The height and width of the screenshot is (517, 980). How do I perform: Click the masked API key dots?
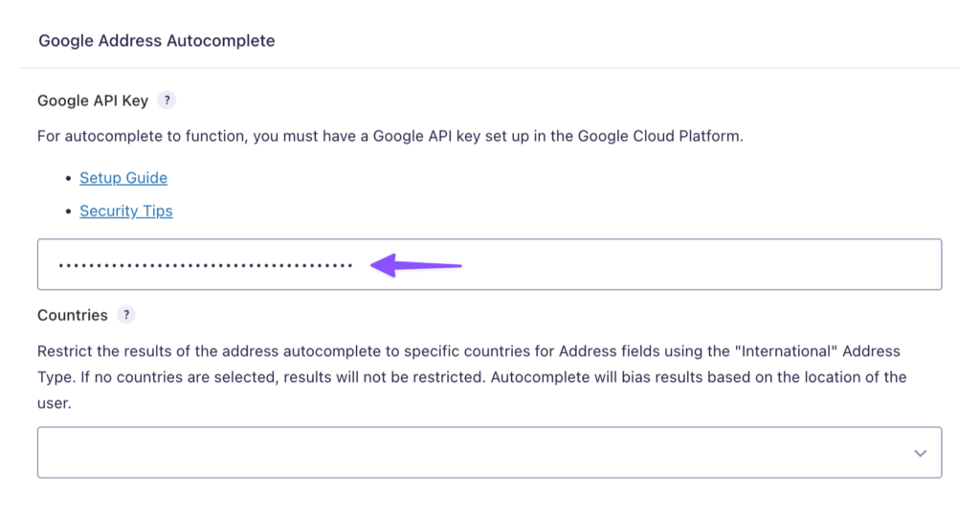(205, 265)
